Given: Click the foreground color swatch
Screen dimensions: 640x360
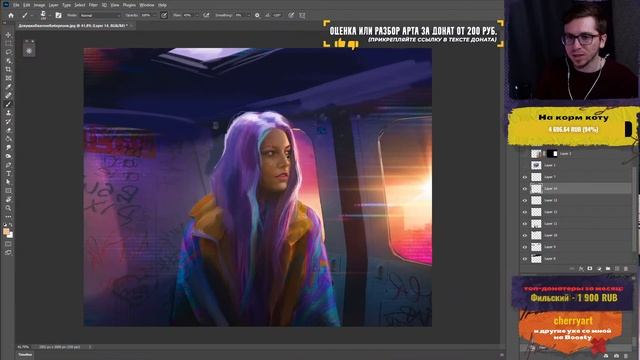Looking at the screenshot, I should tap(6, 231).
